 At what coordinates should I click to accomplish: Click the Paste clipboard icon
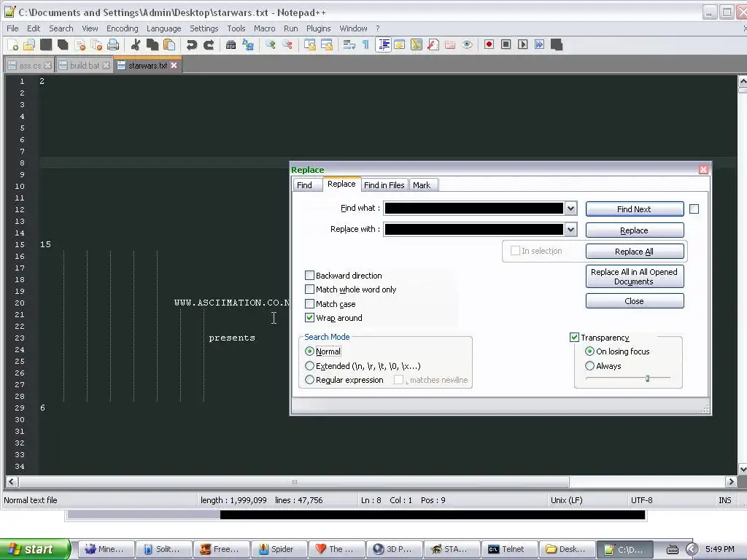(x=169, y=44)
